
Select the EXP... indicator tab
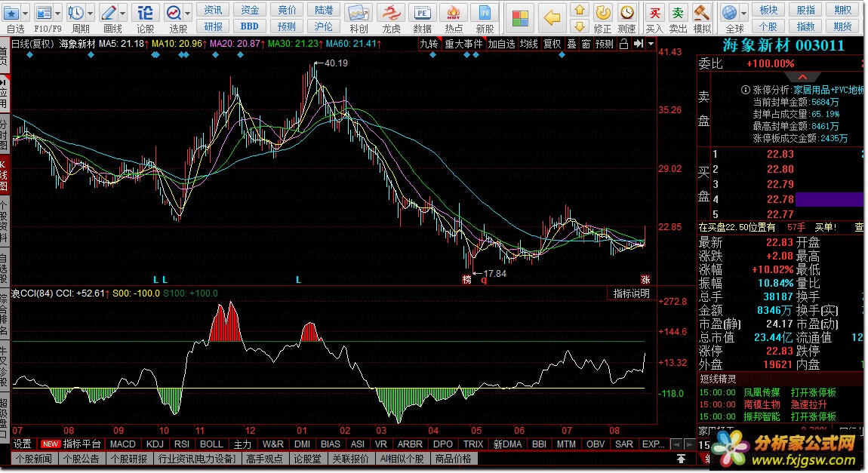point(653,444)
